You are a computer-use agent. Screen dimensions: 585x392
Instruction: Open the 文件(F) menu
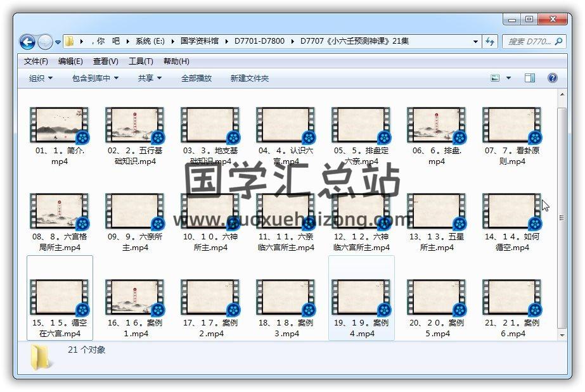coord(36,61)
